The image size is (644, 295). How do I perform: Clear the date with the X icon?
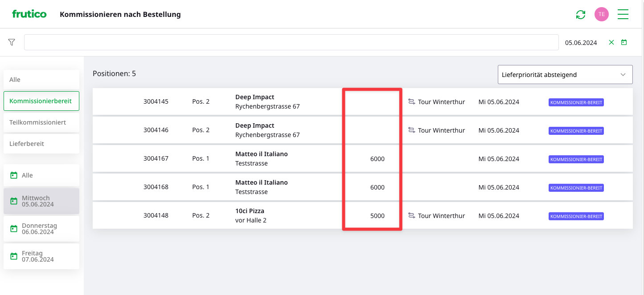pos(611,42)
